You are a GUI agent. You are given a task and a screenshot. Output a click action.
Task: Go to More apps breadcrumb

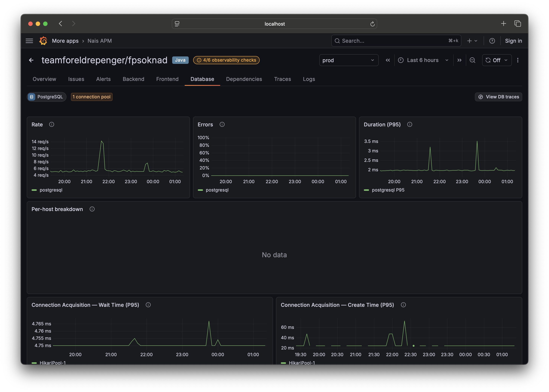pos(65,41)
